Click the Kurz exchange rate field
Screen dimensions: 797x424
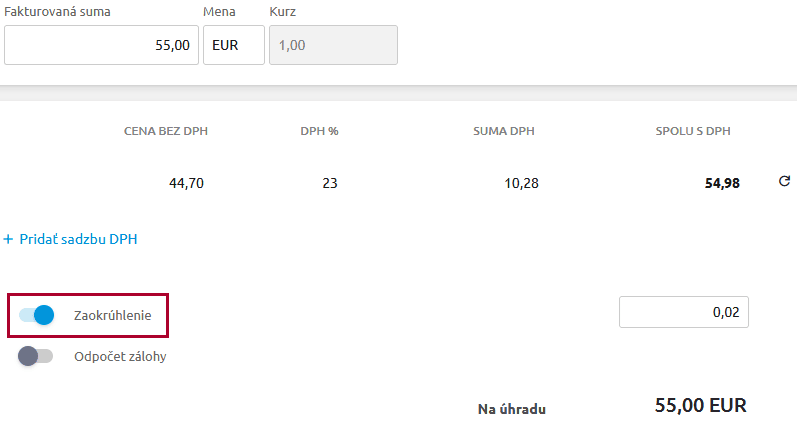pos(333,45)
